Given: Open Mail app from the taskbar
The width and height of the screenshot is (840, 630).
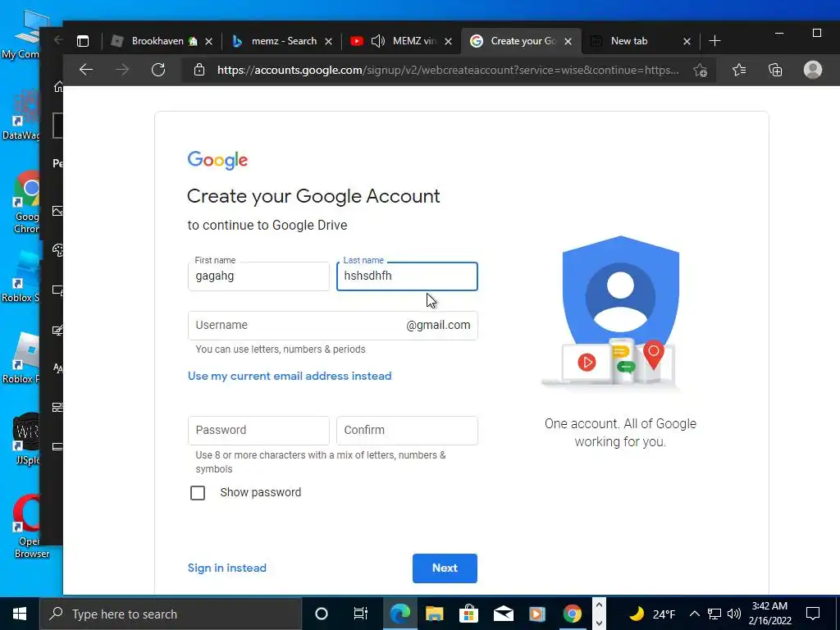Looking at the screenshot, I should 503,614.
